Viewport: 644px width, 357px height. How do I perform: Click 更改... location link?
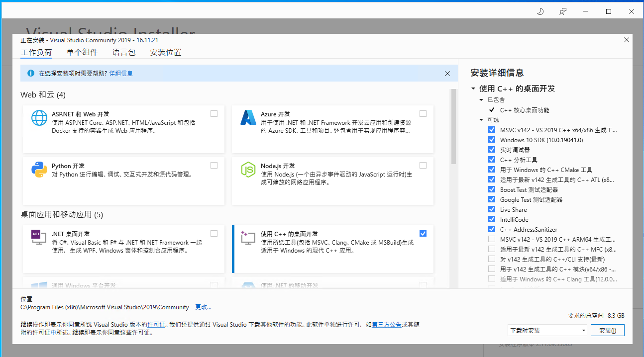203,307
